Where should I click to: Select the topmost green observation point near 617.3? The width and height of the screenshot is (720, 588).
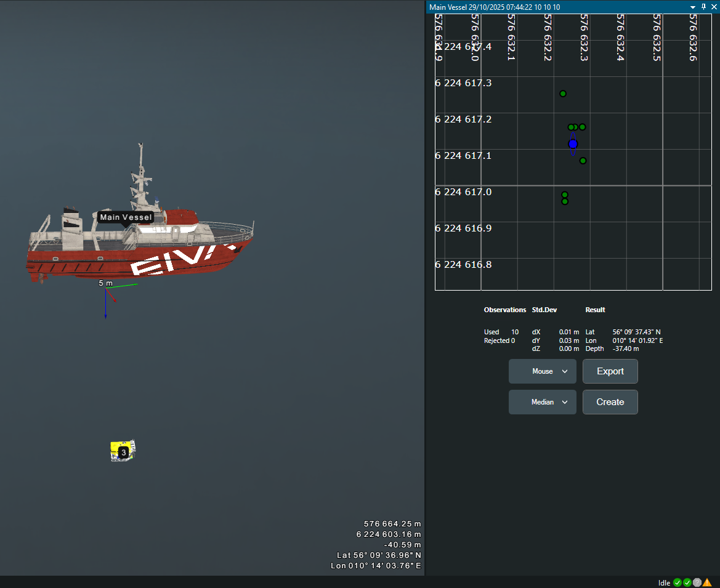[x=563, y=94]
